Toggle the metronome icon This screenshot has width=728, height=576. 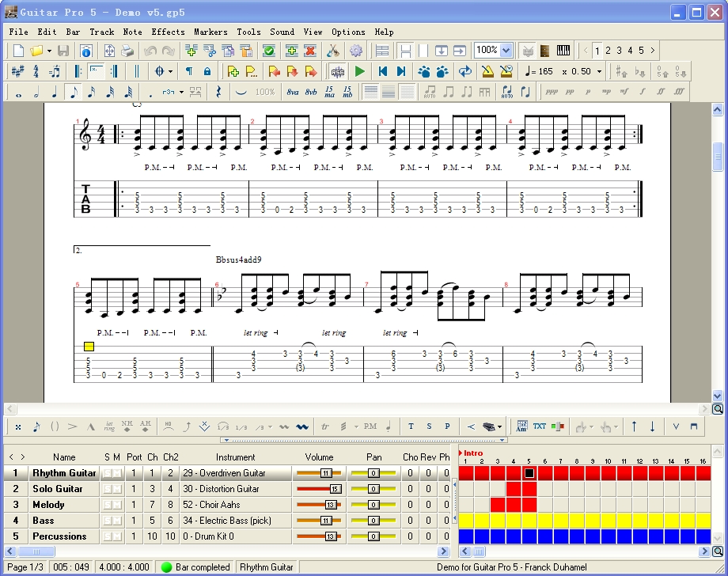pyautogui.click(x=487, y=71)
